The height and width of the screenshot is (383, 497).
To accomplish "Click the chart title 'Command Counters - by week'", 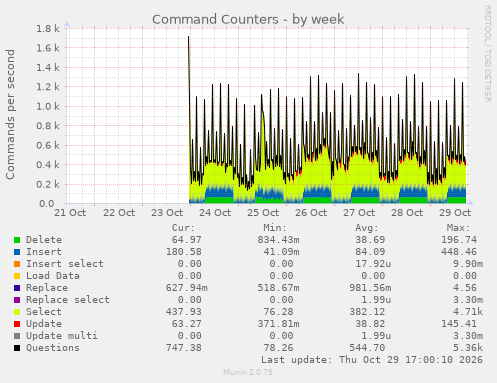I will [248, 19].
